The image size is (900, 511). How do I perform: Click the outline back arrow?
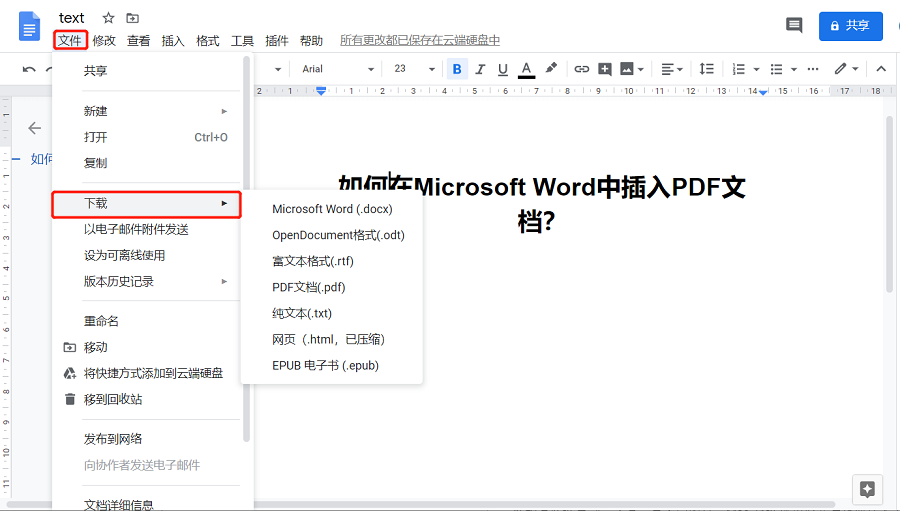34,128
